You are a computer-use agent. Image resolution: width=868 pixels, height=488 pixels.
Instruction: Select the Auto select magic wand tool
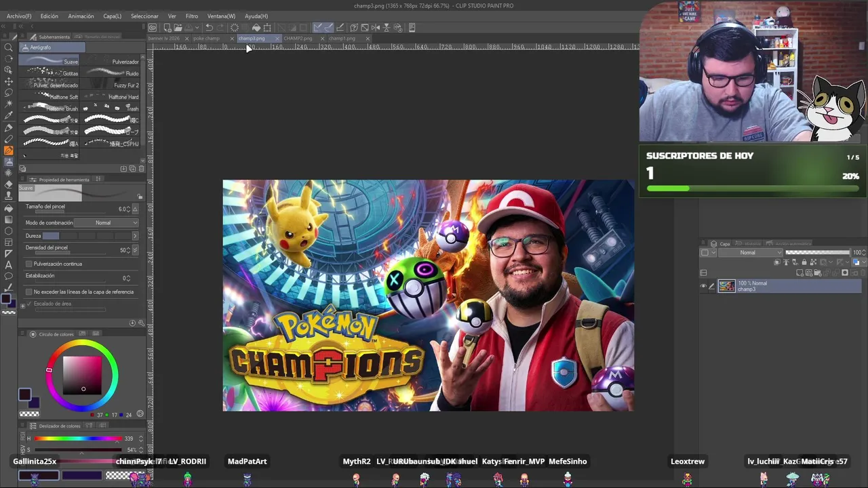tap(9, 104)
